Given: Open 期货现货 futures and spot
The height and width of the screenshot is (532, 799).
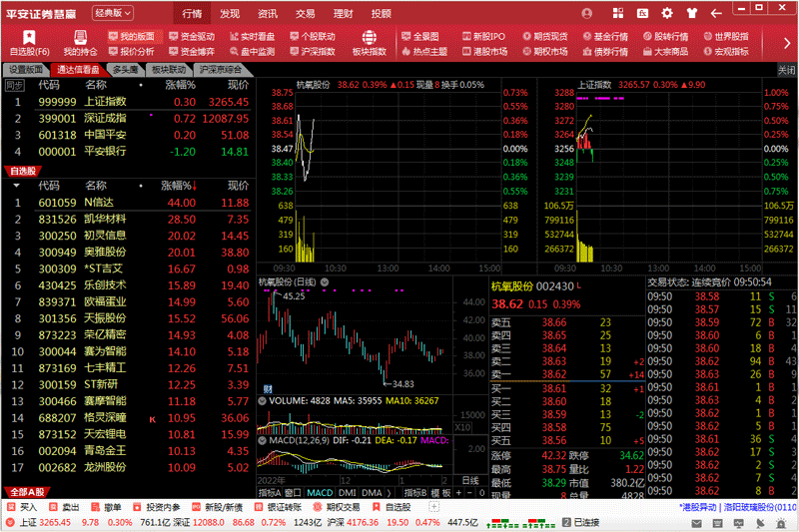Looking at the screenshot, I should (544, 36).
